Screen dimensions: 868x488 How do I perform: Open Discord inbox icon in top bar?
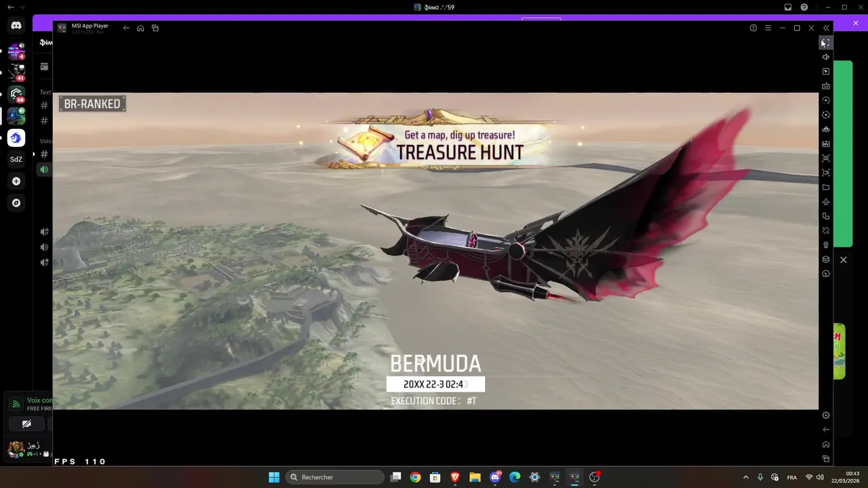click(788, 7)
